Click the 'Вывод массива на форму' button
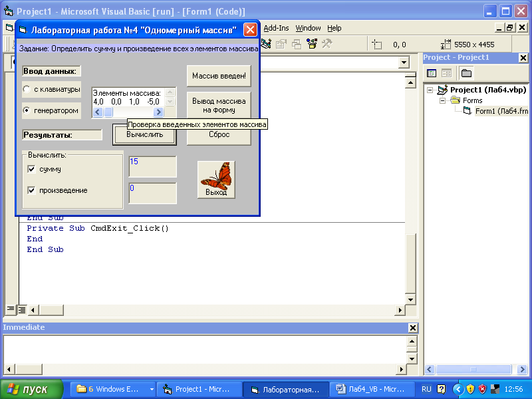This screenshot has width=532, height=399. [219, 105]
